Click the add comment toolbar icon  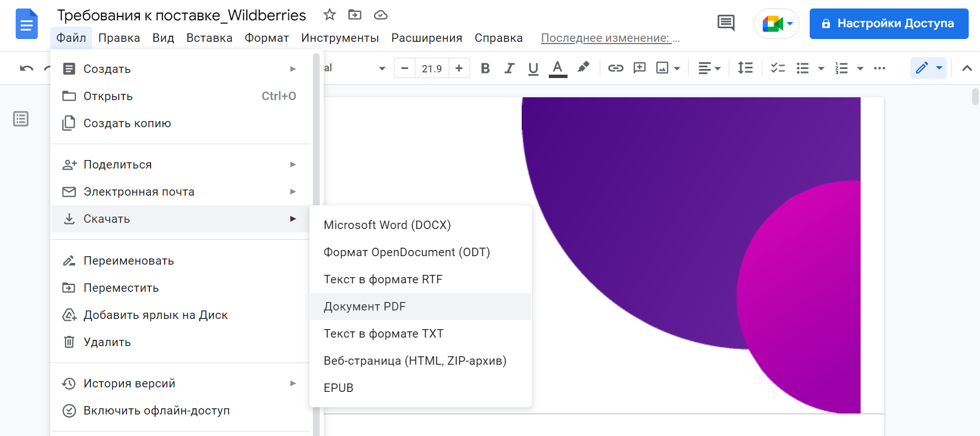pos(639,68)
